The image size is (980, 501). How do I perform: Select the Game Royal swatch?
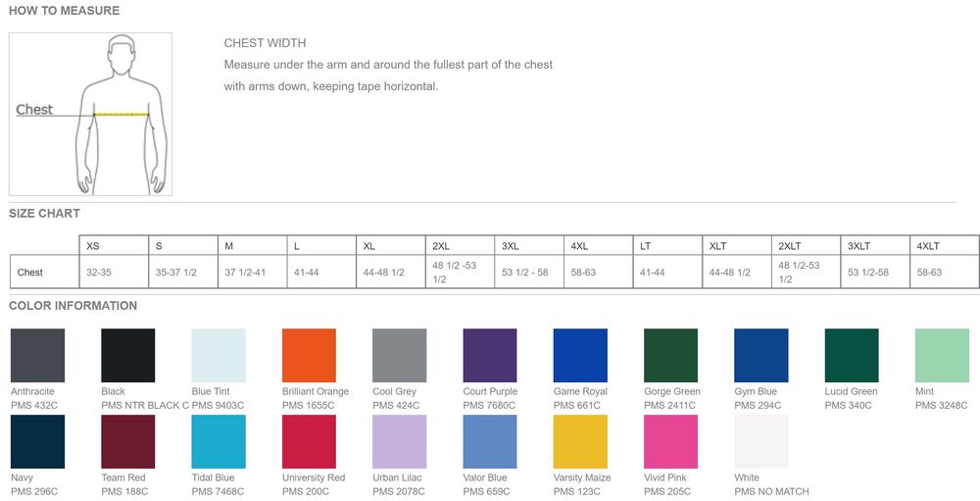tap(580, 355)
